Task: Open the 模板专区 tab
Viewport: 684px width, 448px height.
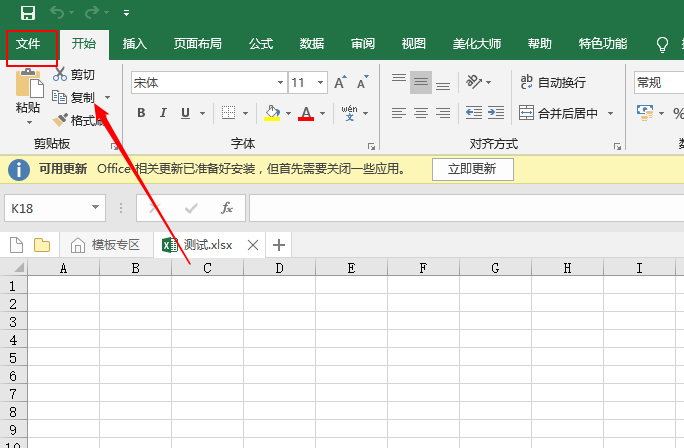Action: click(106, 245)
